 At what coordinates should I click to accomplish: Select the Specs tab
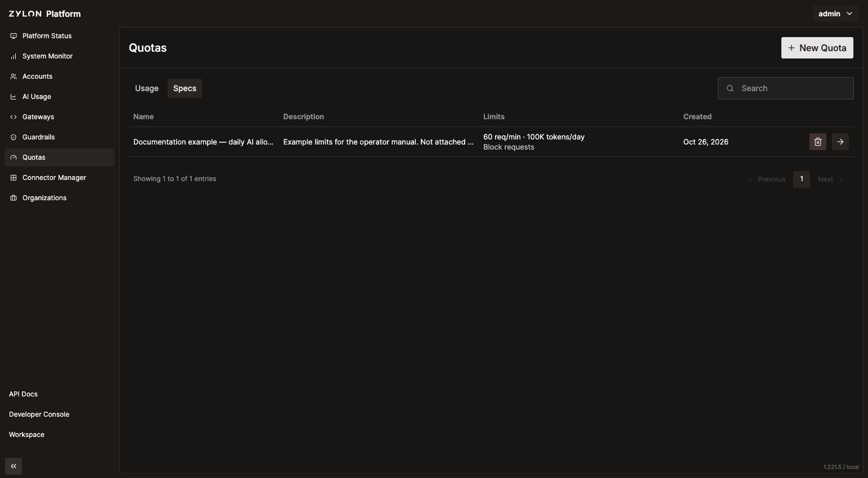185,88
